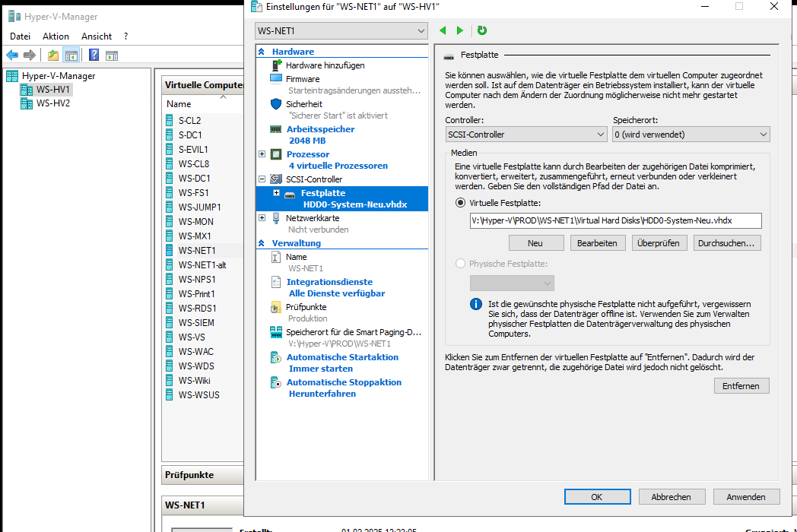
Task: Click the Prozessor chip icon
Action: [x=276, y=154]
